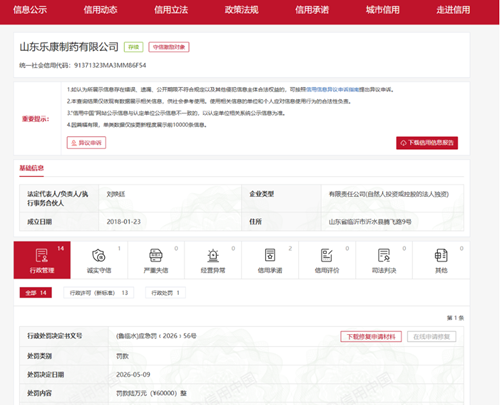Select the 基础信息 tab heading
500x405 pixels.
[x=32, y=168]
